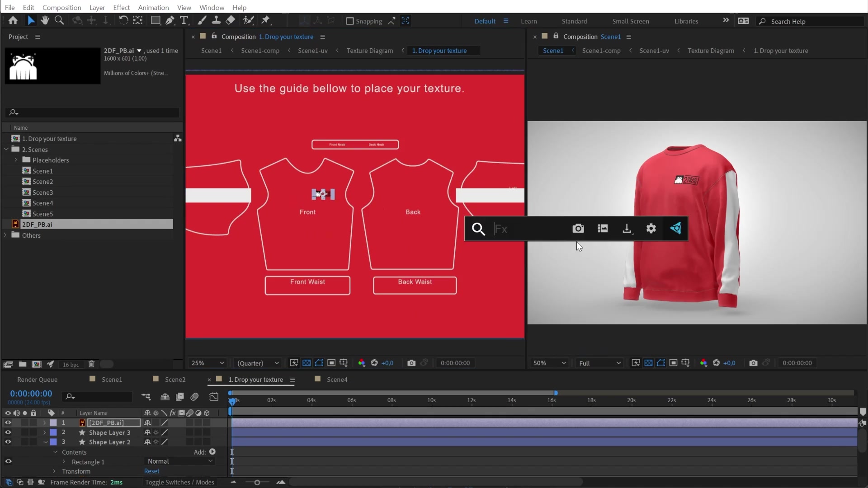Open the Effect menu
The height and width of the screenshot is (488, 868).
click(x=121, y=7)
